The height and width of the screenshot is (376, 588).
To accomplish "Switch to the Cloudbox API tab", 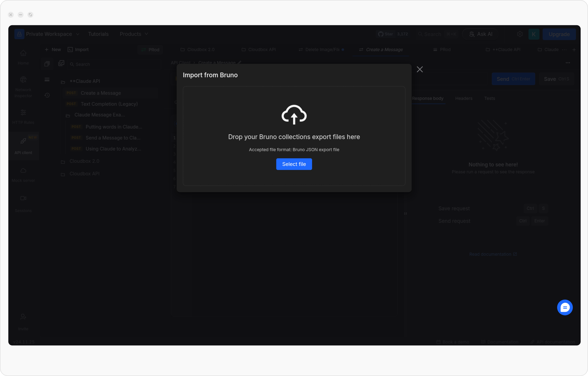I will [259, 50].
